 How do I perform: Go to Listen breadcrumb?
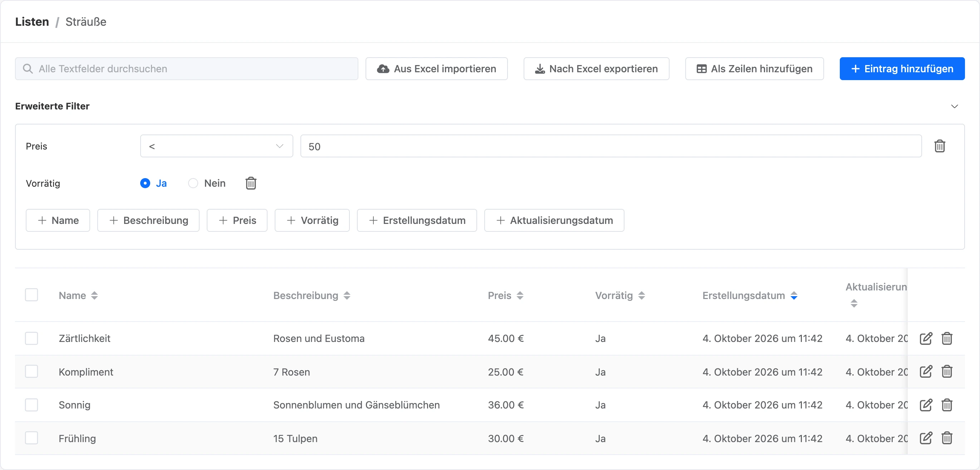pos(32,22)
